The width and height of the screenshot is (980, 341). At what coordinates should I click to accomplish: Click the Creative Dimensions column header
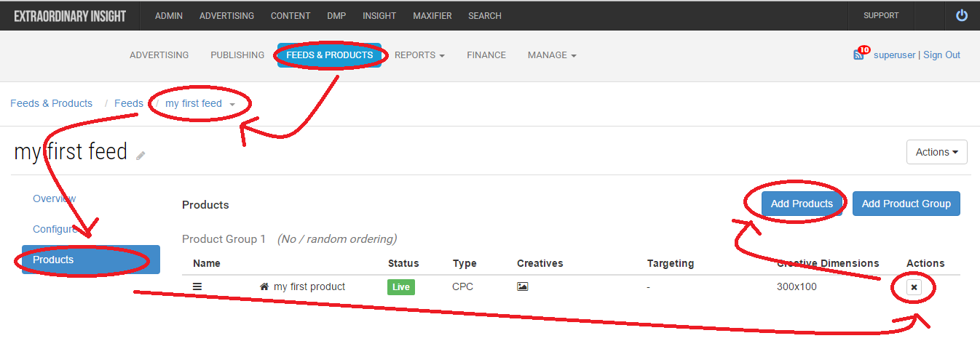point(828,263)
